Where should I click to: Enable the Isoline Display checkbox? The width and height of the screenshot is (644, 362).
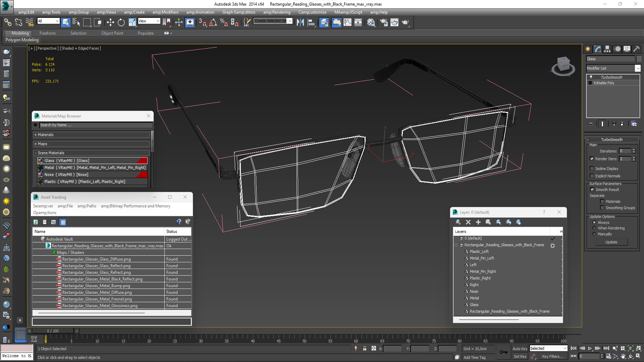click(x=592, y=169)
